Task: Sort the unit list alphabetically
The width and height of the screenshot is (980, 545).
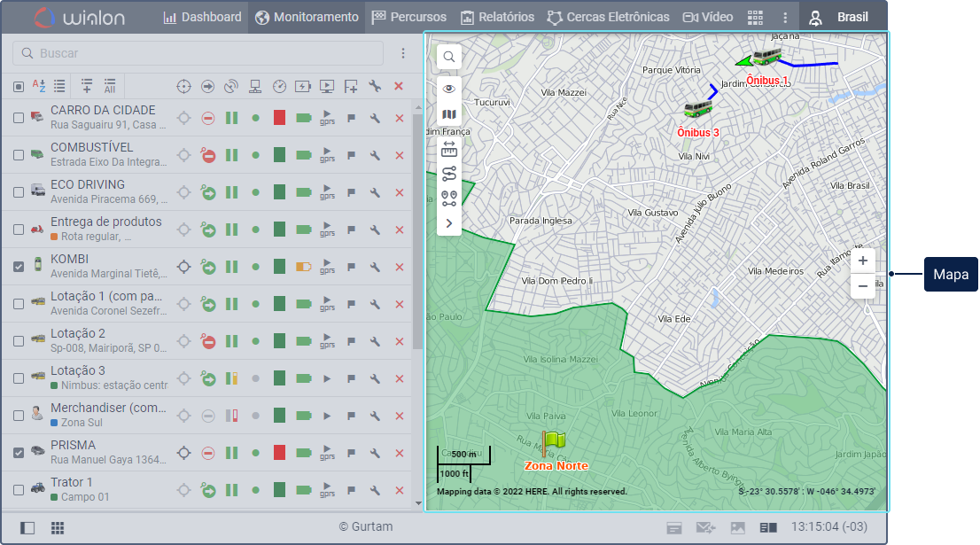Action: click(x=39, y=86)
